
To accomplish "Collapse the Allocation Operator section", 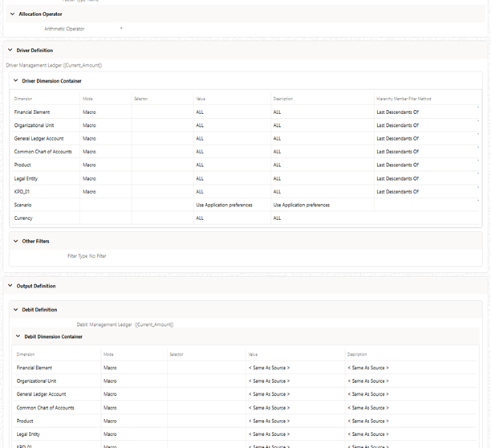I will pos(13,14).
